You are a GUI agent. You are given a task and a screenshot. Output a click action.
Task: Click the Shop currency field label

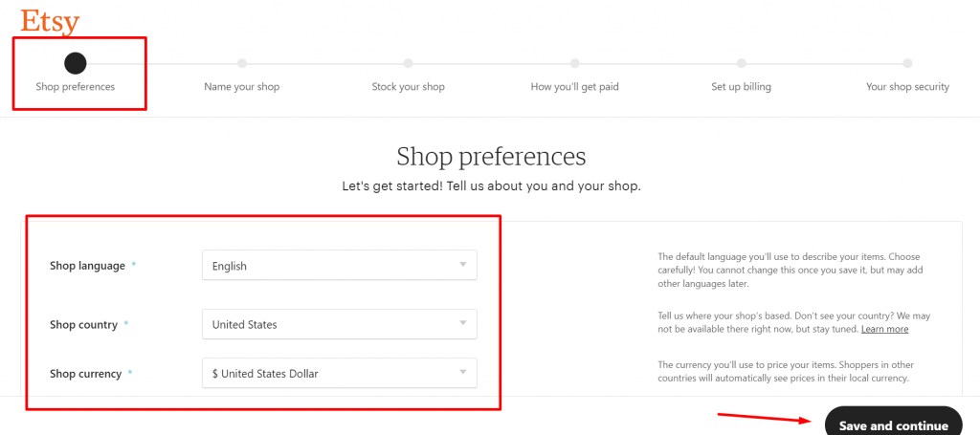[86, 374]
